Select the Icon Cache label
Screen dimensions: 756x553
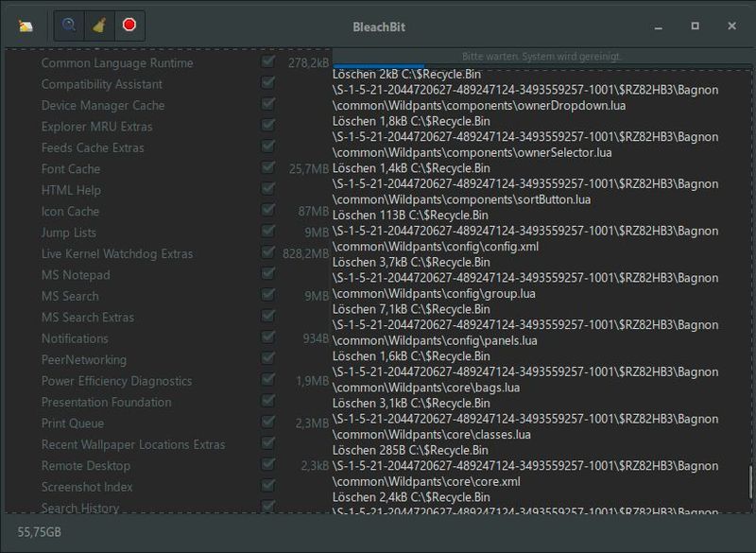tap(70, 212)
